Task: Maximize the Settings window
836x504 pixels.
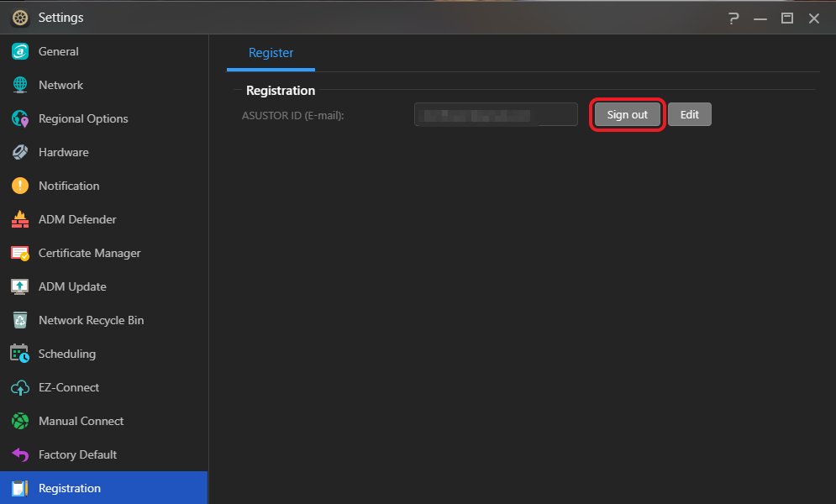Action: pyautogui.click(x=787, y=18)
